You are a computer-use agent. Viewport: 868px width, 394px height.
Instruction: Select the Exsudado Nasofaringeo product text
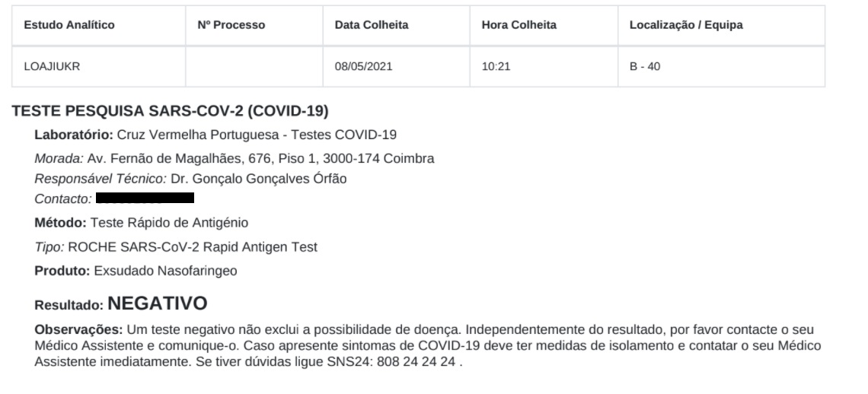click(165, 271)
